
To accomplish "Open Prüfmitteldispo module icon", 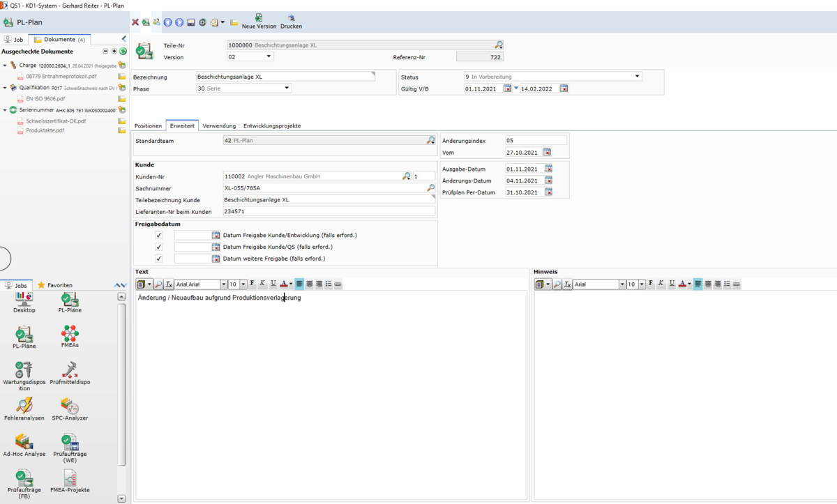I will click(70, 373).
